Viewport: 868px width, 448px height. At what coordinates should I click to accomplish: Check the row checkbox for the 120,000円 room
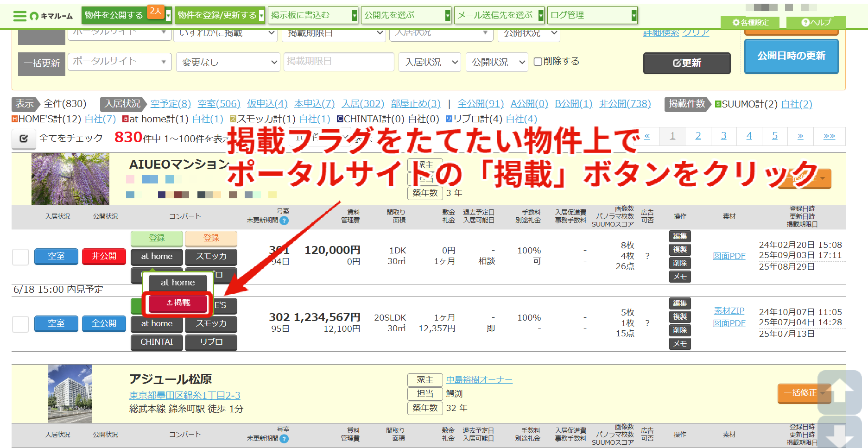coord(20,257)
